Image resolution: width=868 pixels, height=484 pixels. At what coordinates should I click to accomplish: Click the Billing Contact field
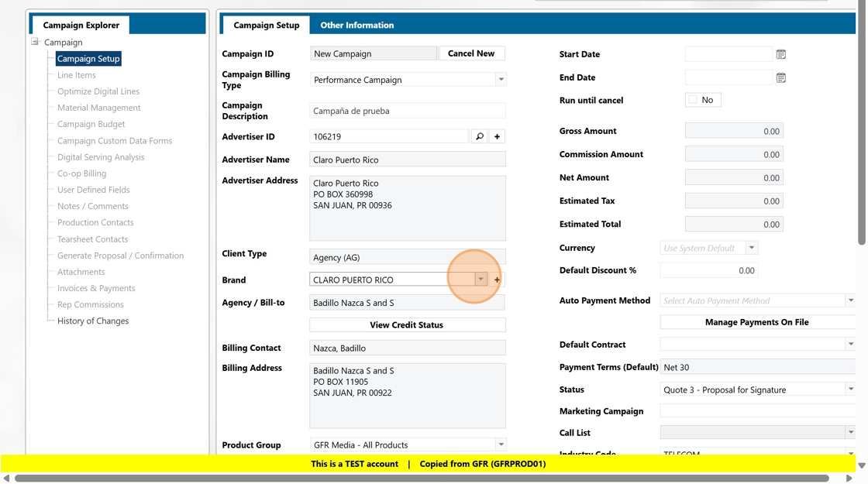pos(408,348)
